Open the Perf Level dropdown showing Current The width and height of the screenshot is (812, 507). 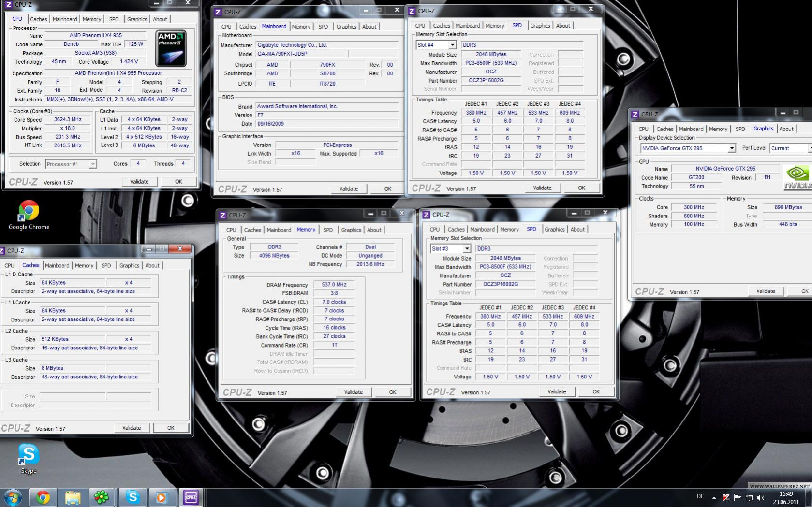click(791, 148)
